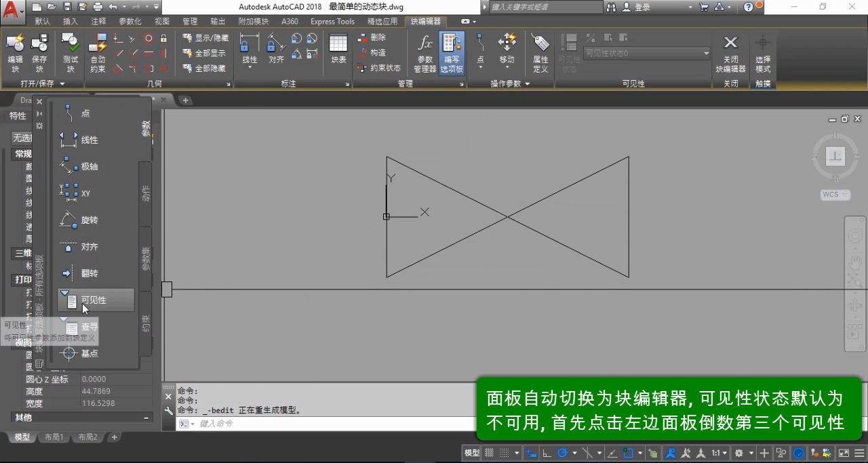The image size is (868, 463).
Task: Switch to the 参数化 ribbon tab
Action: [x=130, y=21]
